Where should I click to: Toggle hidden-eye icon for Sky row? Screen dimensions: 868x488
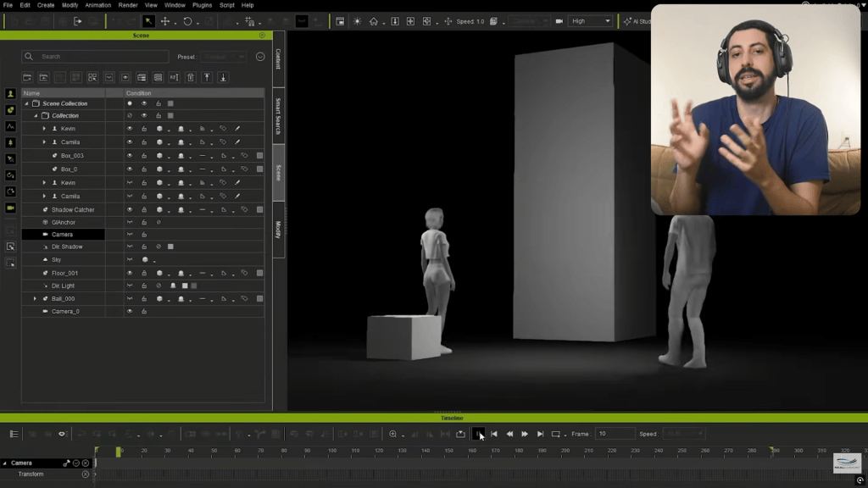pyautogui.click(x=130, y=259)
